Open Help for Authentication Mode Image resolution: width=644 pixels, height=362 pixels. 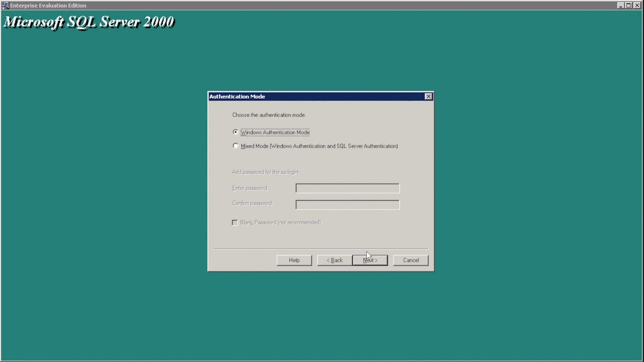point(294,260)
